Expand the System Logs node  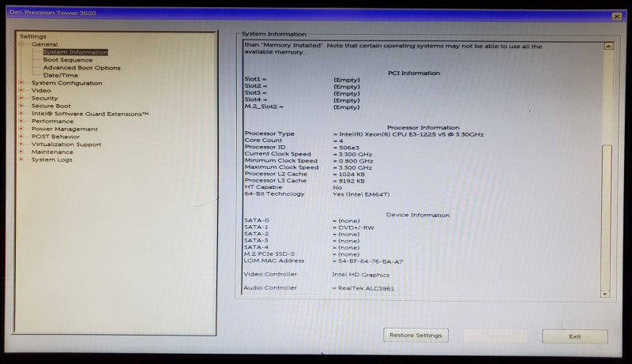(21, 159)
